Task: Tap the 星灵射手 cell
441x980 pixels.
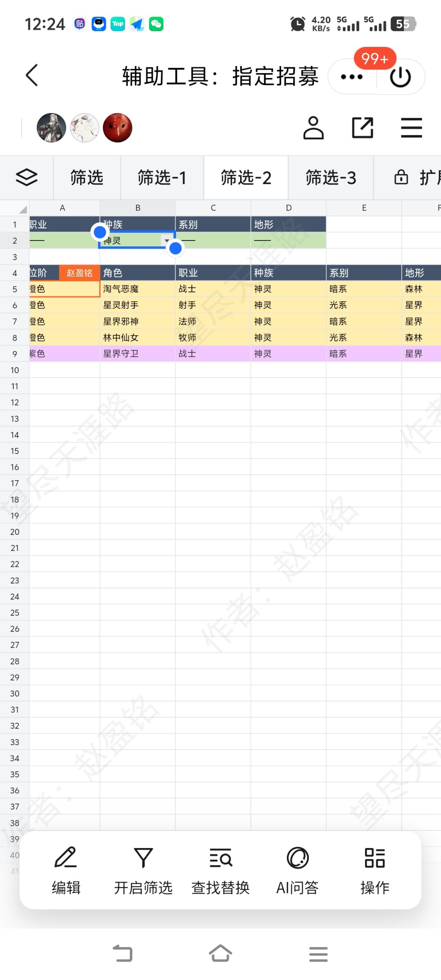Action: point(138,305)
